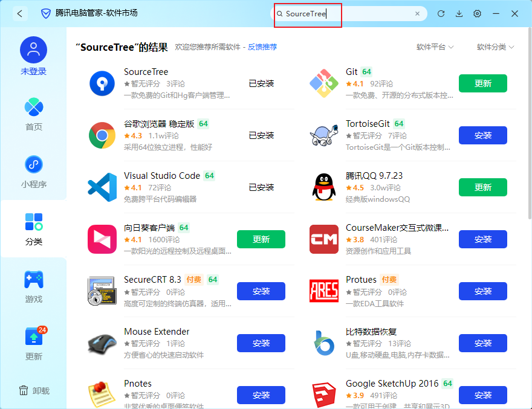
Task: Click the 腾讯QQ penguin icon
Action: (324, 187)
